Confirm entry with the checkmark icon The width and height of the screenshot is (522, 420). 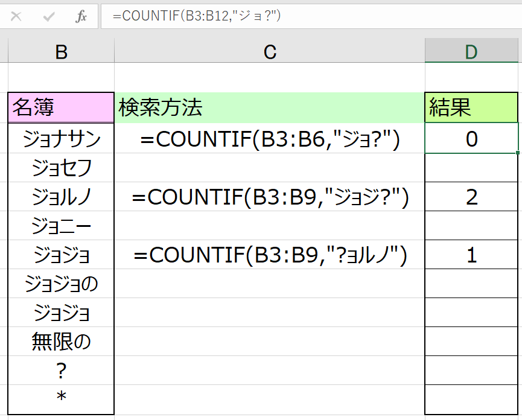pos(49,16)
